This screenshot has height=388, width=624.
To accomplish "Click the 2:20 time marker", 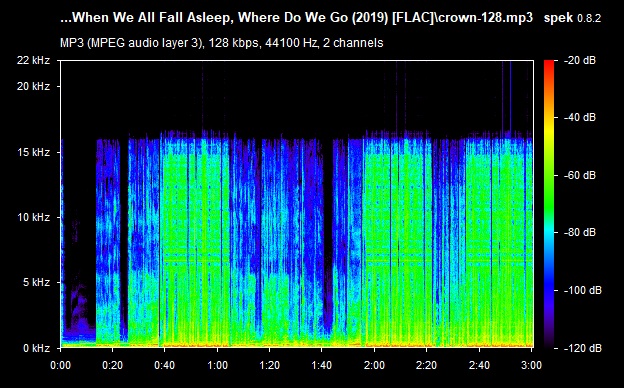I will [x=426, y=365].
